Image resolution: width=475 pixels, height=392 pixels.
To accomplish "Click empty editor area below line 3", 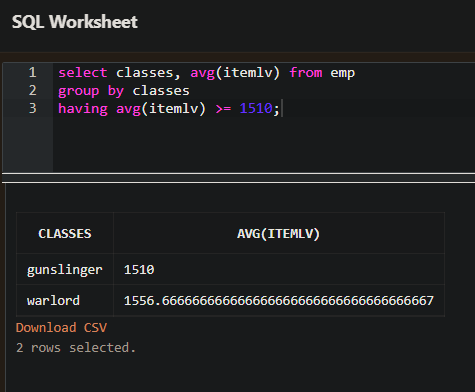I will pyautogui.click(x=263, y=145).
